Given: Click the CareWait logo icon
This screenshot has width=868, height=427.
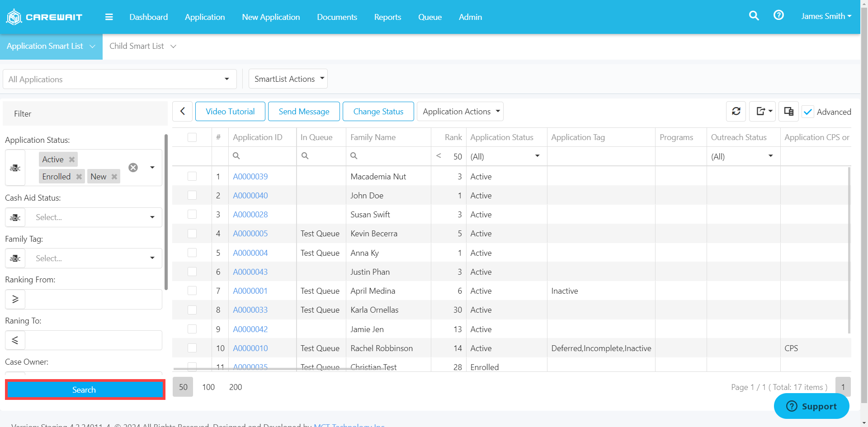Looking at the screenshot, I should (14, 17).
